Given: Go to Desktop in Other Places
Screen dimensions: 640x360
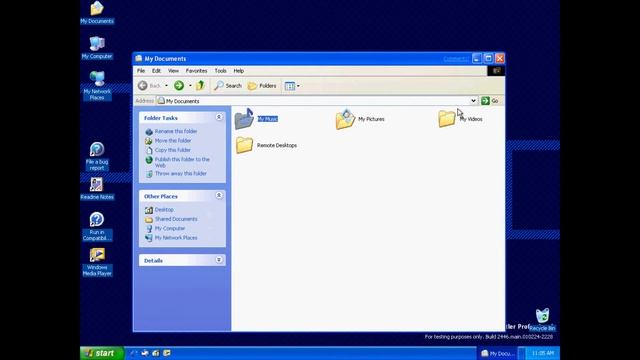Looking at the screenshot, I should pos(164,210).
